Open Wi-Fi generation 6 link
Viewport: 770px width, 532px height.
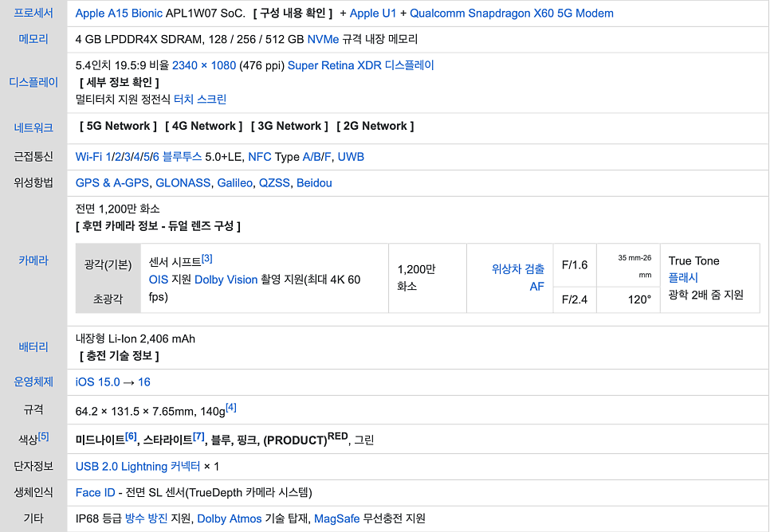click(x=155, y=157)
